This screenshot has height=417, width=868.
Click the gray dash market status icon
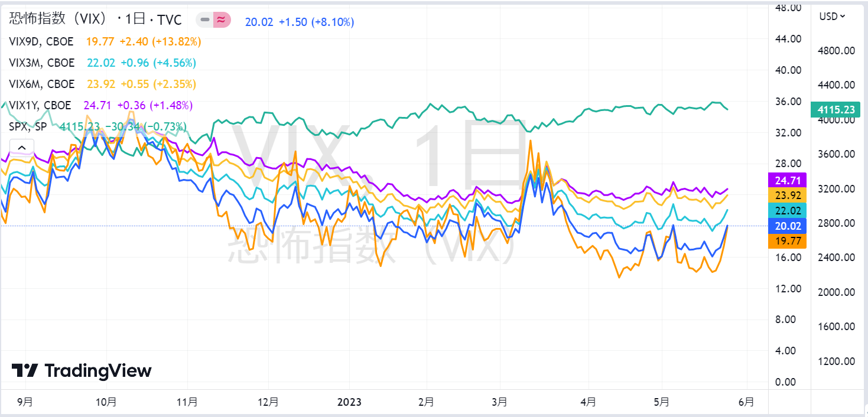point(205,20)
